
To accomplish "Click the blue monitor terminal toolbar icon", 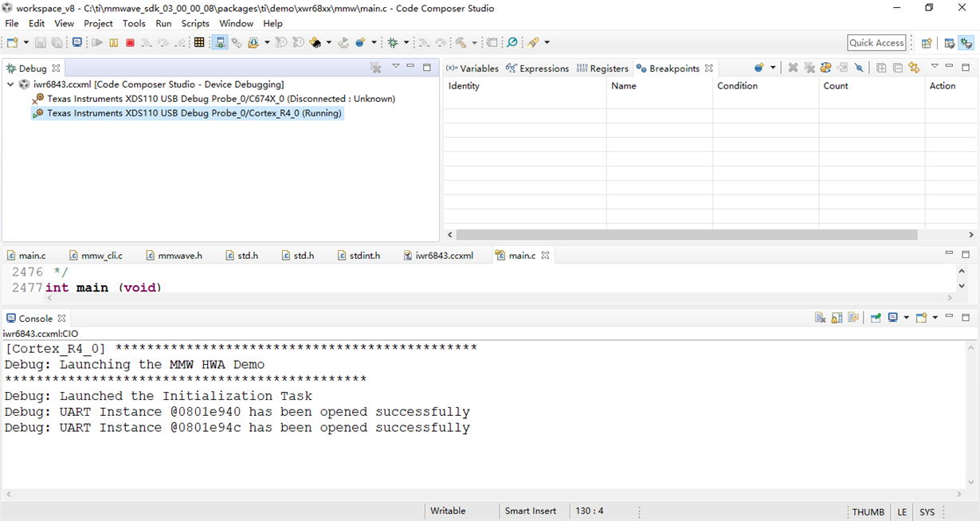I will pyautogui.click(x=77, y=43).
